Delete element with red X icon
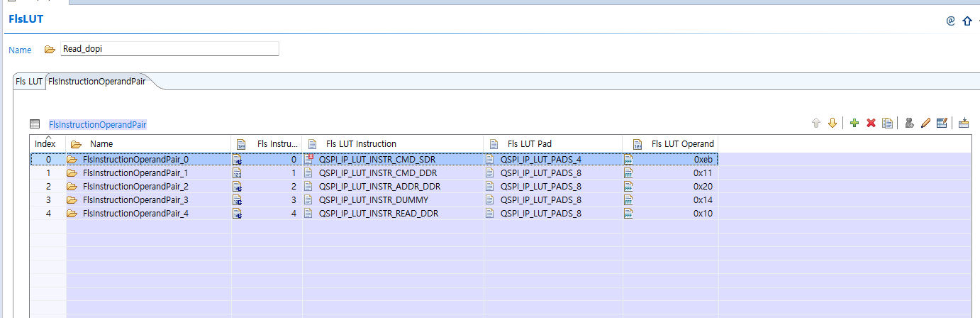 tap(871, 123)
